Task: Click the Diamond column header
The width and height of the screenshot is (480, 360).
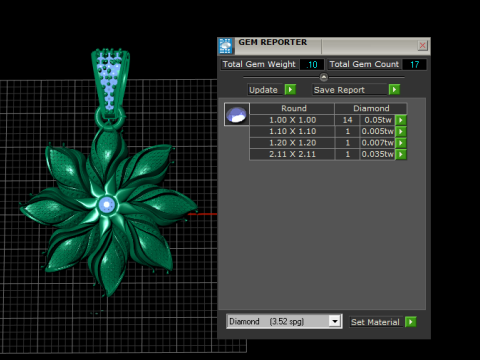Action: click(x=371, y=108)
